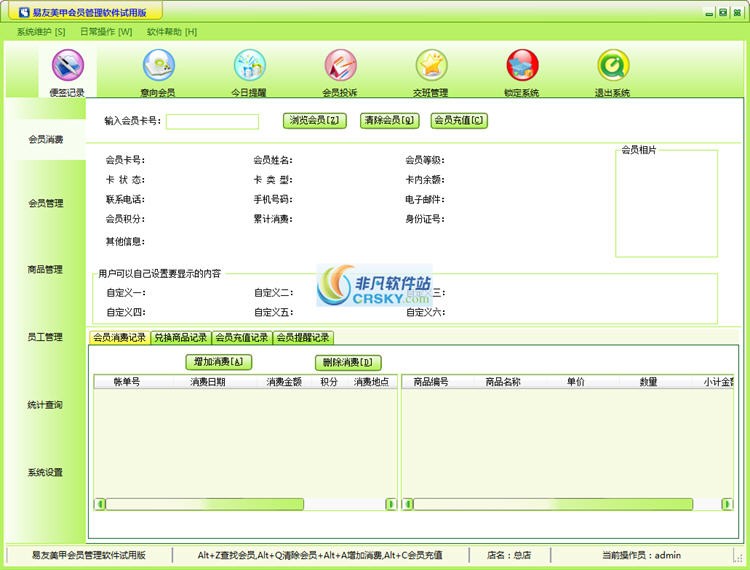Click the 消费日期 column header
The width and height of the screenshot is (750, 570).
tap(208, 382)
